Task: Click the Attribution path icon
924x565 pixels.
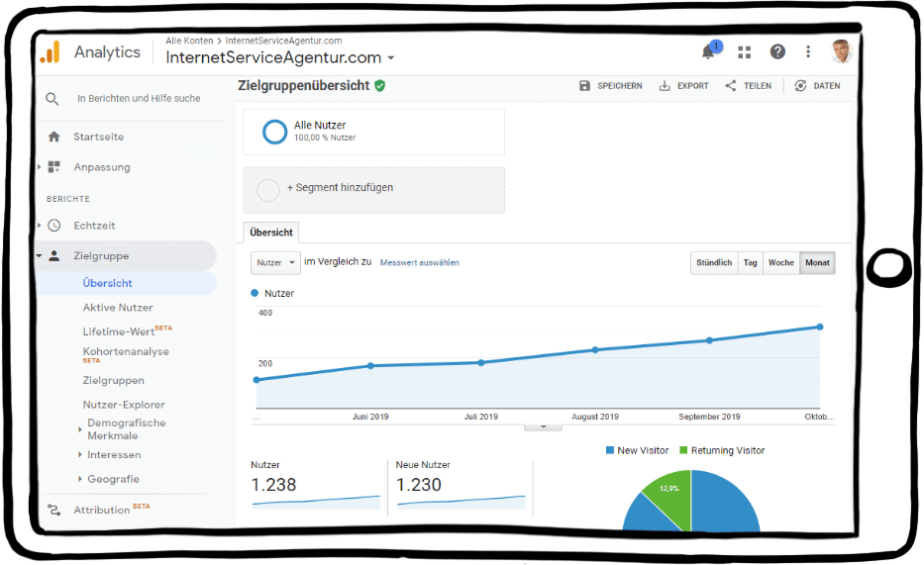Action: coord(54,510)
